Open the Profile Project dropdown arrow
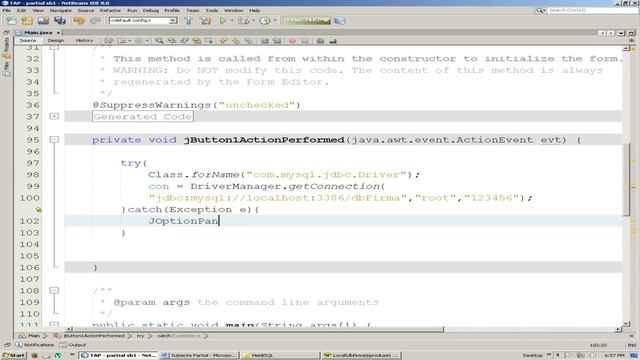640x360 pixels. click(x=275, y=20)
